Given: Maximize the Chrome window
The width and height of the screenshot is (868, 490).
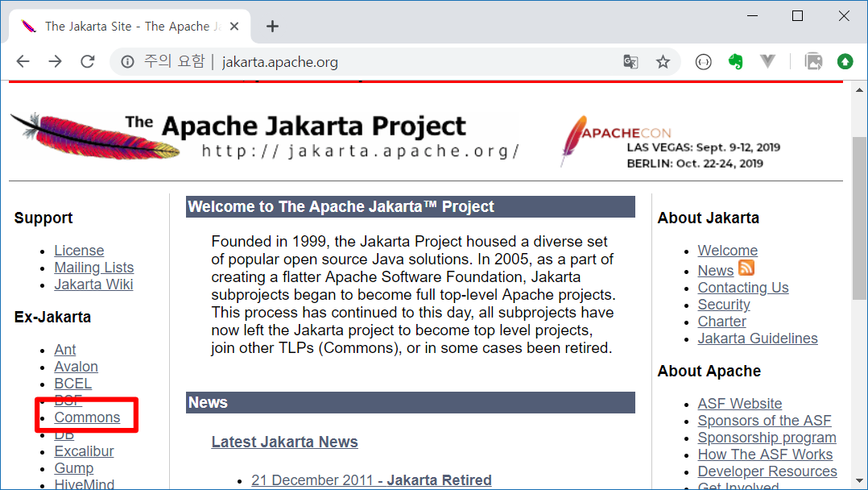Looking at the screenshot, I should tap(797, 16).
